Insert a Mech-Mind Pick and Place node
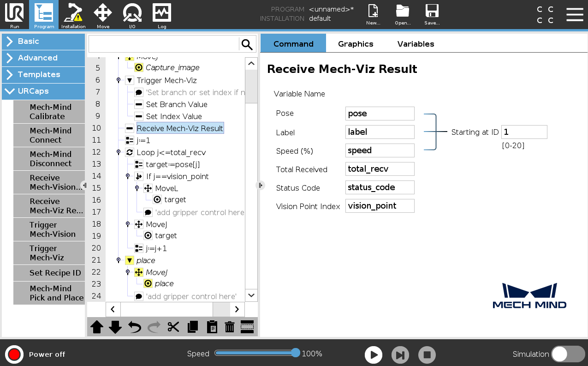This screenshot has height=366, width=588. [x=49, y=293]
